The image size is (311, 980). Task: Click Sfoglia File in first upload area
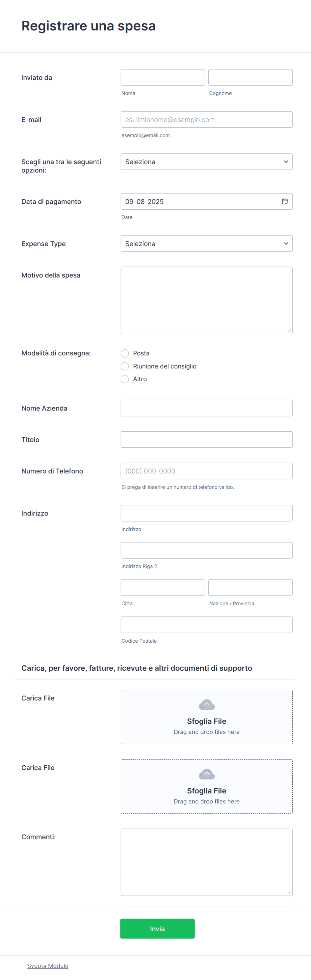[x=207, y=721]
